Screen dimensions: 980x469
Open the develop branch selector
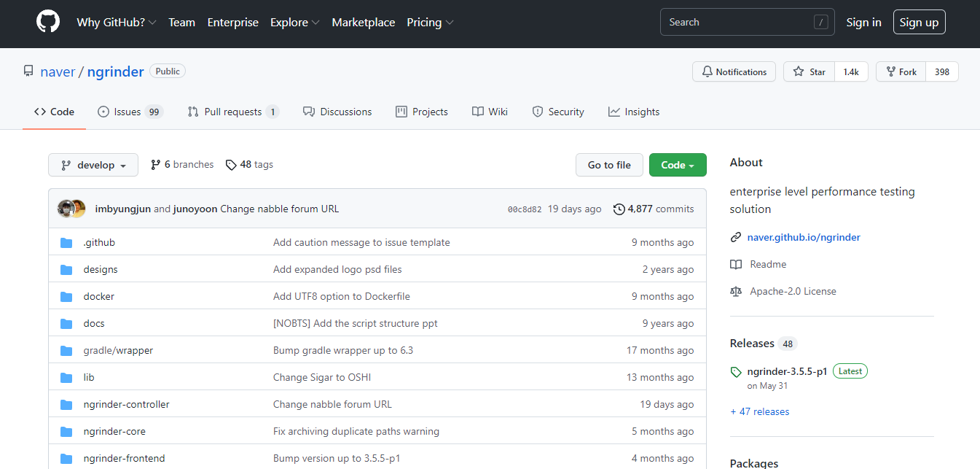[93, 165]
